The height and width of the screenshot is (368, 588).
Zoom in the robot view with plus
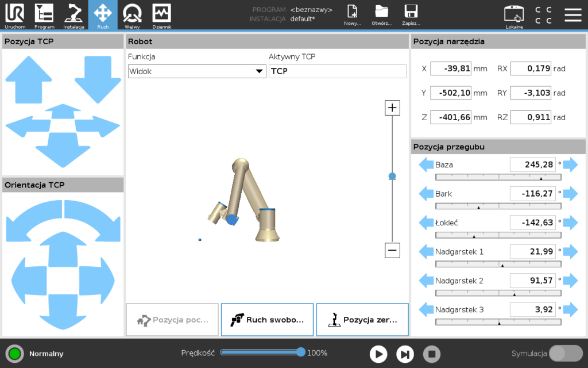(x=392, y=108)
